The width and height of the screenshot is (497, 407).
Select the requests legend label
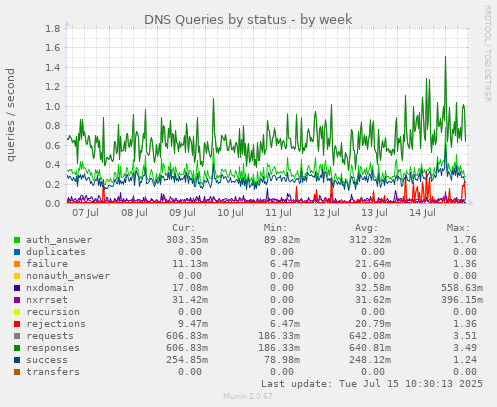50,336
